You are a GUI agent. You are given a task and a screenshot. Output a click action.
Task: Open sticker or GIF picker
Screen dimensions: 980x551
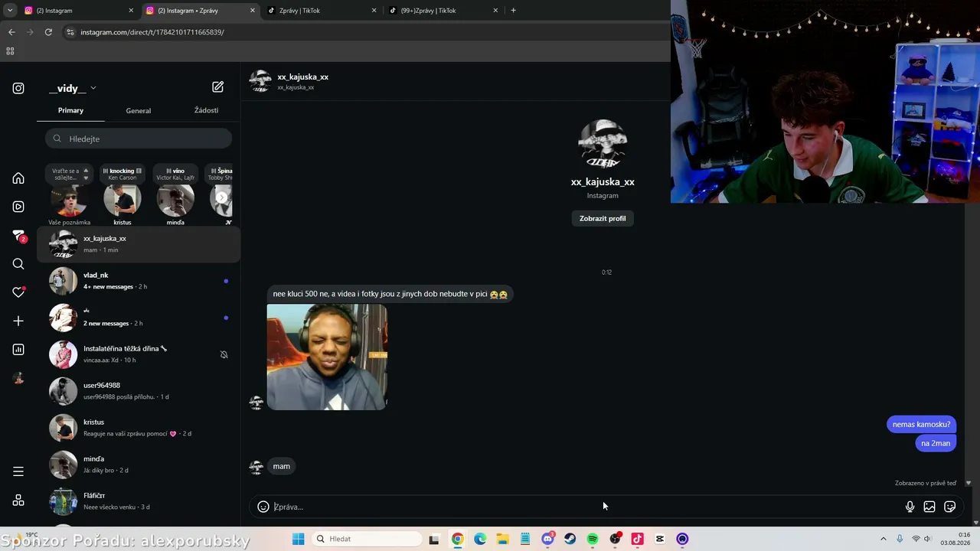[950, 507]
